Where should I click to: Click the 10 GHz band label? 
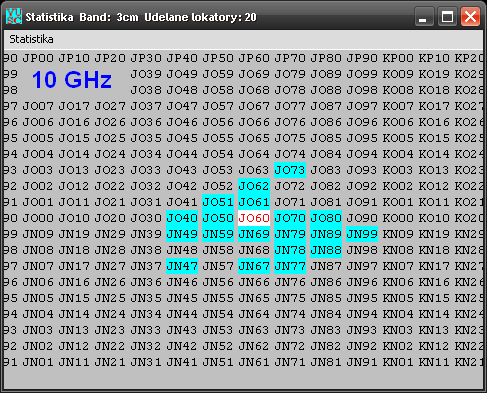[x=72, y=80]
